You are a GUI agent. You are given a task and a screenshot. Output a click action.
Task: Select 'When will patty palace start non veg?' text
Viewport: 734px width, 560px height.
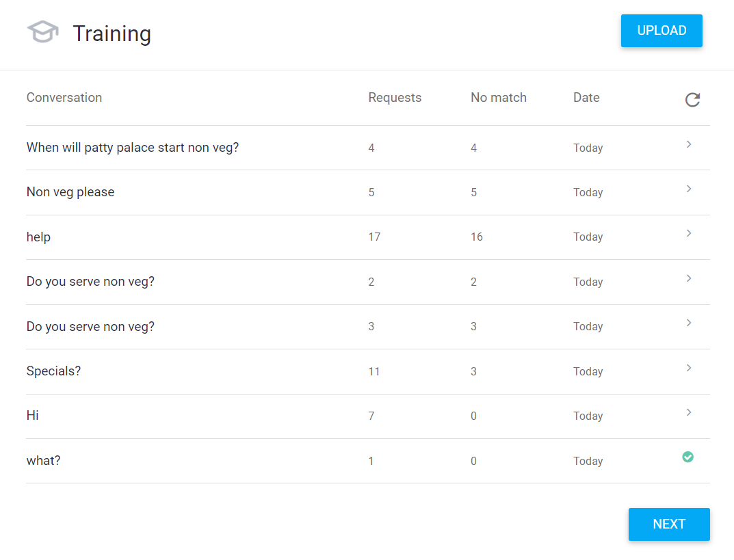coord(133,148)
